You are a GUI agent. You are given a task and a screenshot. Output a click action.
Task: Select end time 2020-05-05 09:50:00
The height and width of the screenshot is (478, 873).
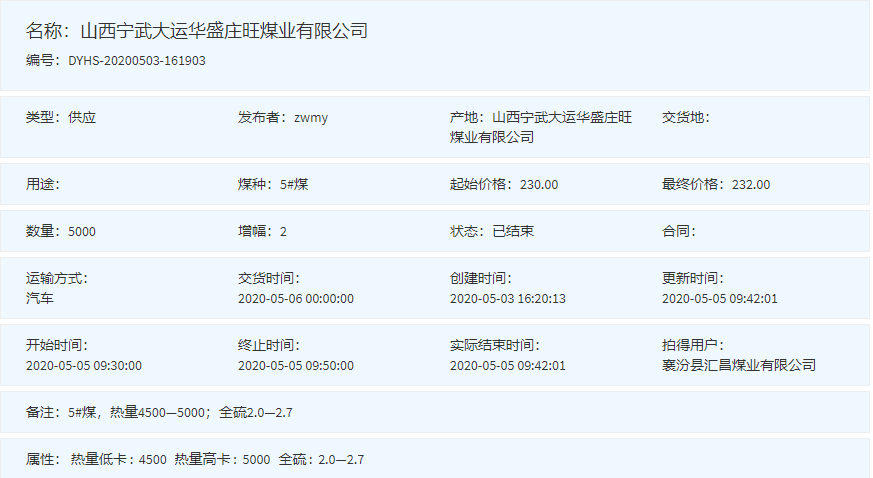coord(296,366)
